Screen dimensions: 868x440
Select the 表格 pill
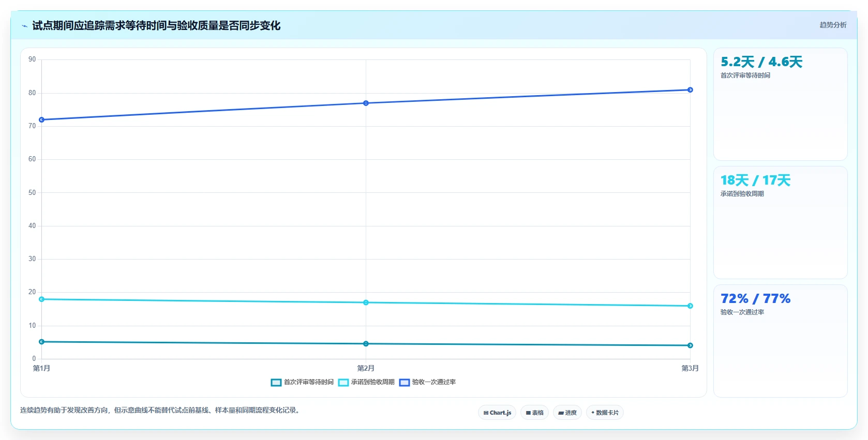535,413
